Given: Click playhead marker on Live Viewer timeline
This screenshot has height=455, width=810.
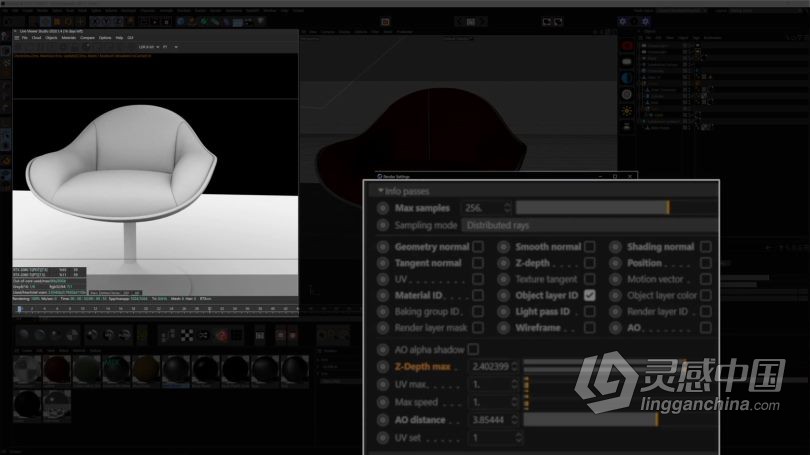Looking at the screenshot, I should pyautogui.click(x=19, y=309).
